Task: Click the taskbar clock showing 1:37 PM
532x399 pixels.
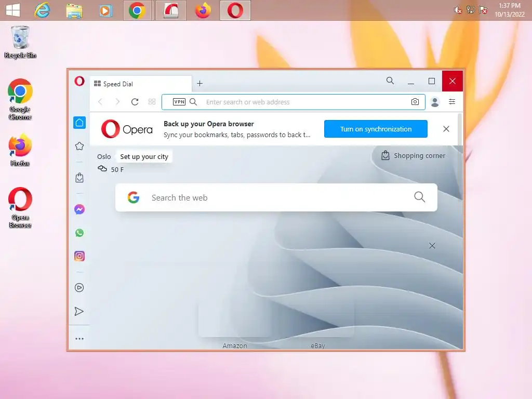Action: point(510,10)
